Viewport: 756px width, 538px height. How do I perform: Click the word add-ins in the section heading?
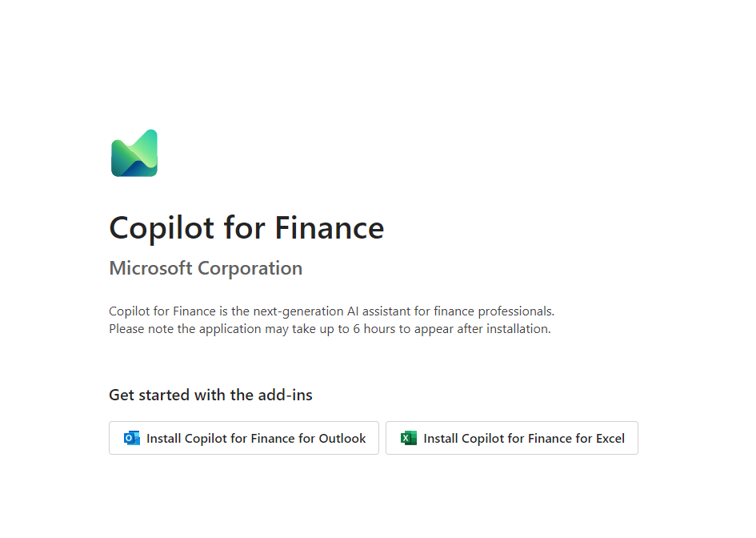coord(285,395)
